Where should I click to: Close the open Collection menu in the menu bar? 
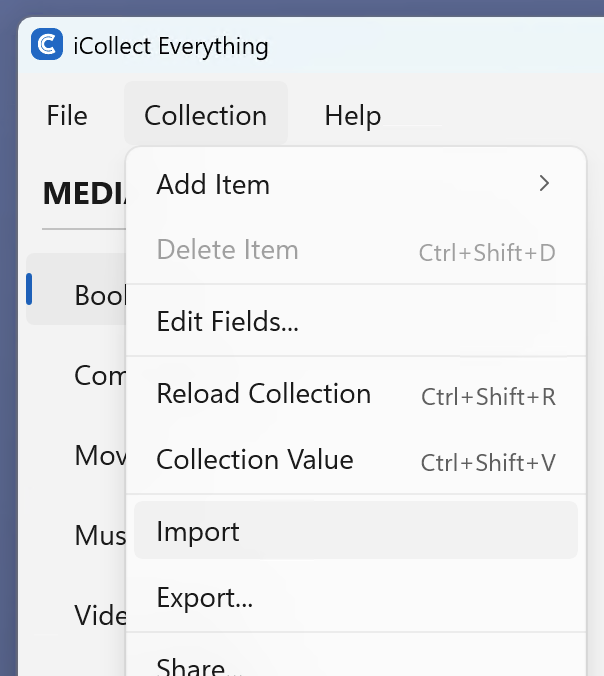(205, 115)
